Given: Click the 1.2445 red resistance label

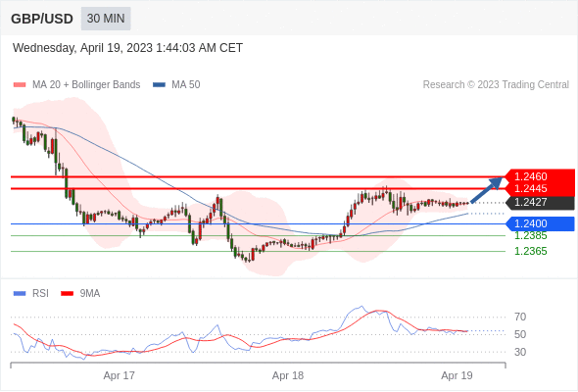Looking at the screenshot, I should pos(539,189).
